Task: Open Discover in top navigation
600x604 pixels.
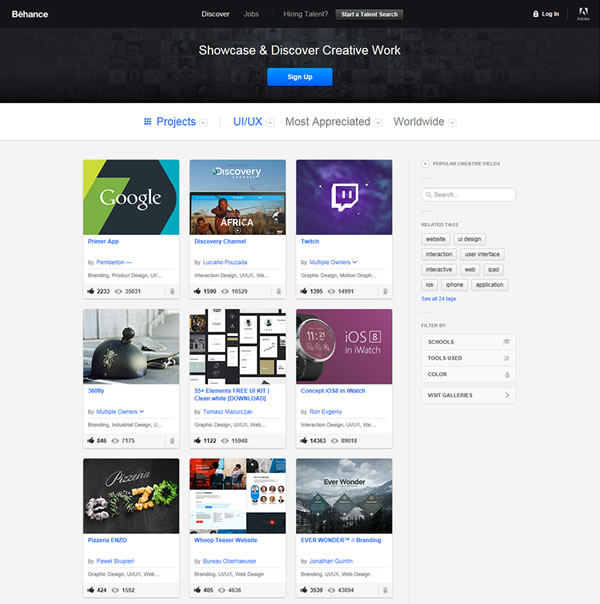Action: [215, 14]
